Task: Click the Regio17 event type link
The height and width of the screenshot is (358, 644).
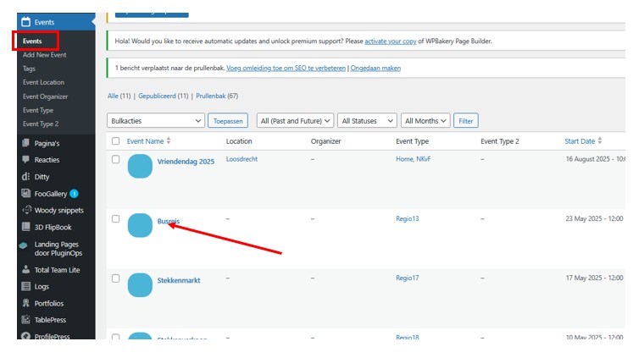Action: pos(407,278)
